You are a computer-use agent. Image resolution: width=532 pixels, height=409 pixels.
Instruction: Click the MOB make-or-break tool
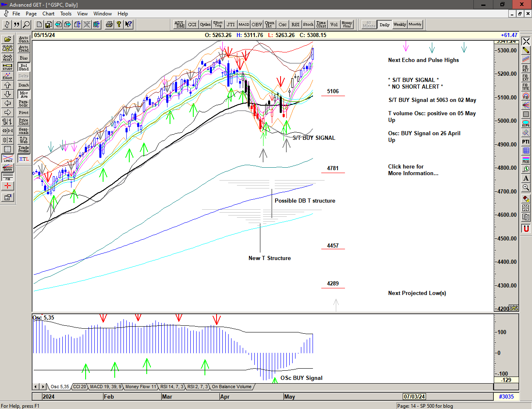[526, 160]
